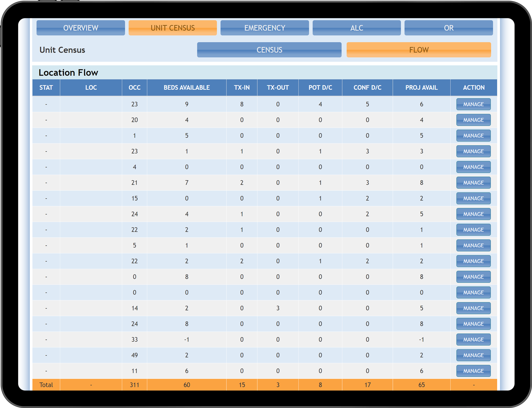Click MANAGE for the row with OCC 14
This screenshot has height=408, width=532.
click(x=473, y=308)
